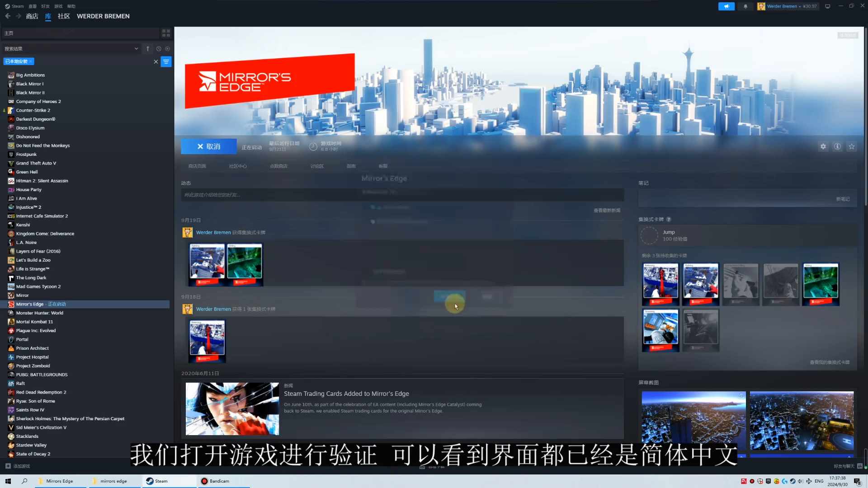Viewport: 868px width, 488px height.
Task: Select Frostpunk in the library
Action: click(26, 155)
